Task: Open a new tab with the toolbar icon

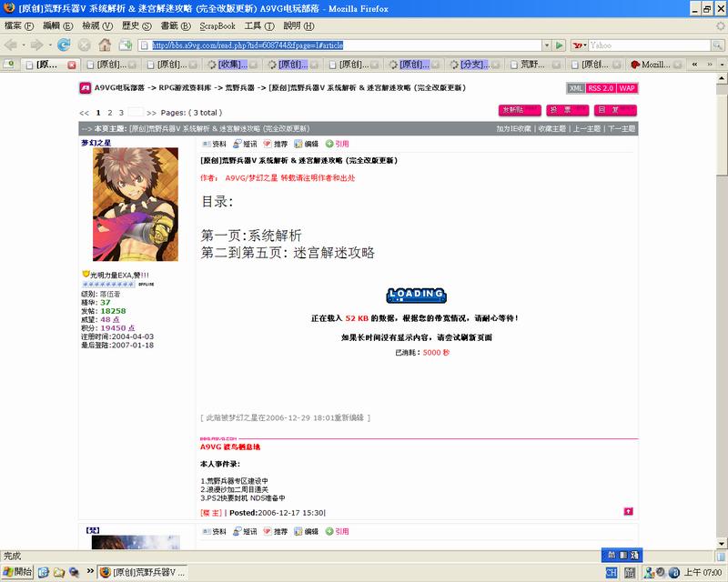Action: (126, 45)
